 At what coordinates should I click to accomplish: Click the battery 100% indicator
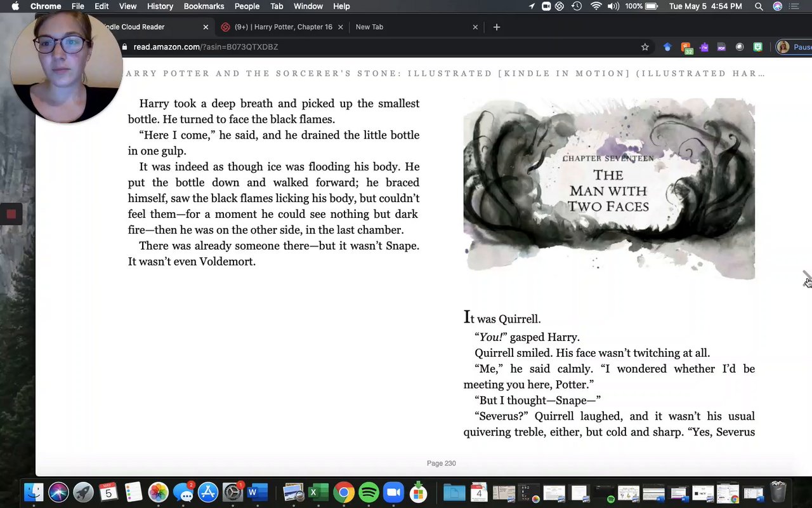643,6
